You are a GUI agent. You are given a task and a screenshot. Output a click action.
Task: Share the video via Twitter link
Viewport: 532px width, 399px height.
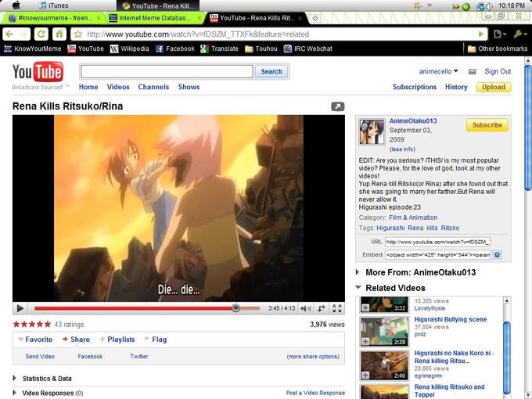coord(139,357)
